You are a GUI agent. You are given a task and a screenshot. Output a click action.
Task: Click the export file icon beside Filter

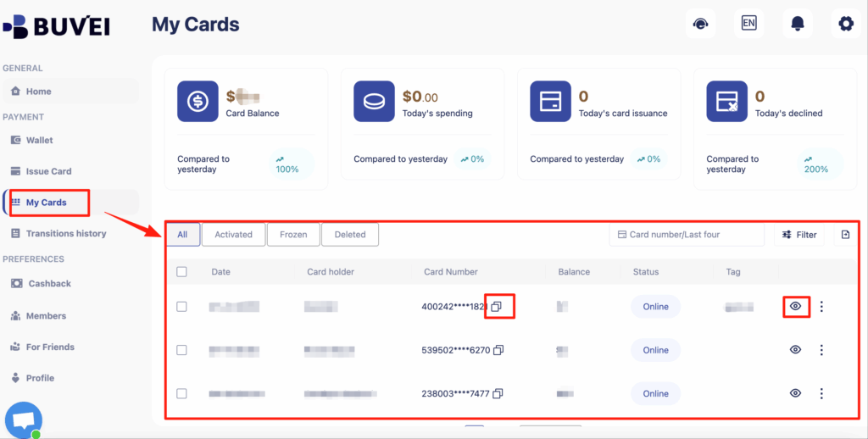(x=845, y=235)
